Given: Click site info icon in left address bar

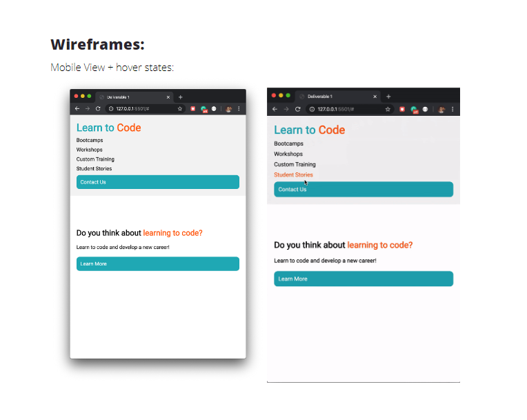Looking at the screenshot, I should click(111, 108).
